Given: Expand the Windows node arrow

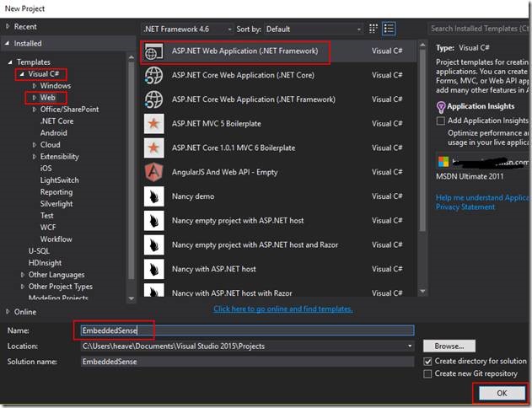Looking at the screenshot, I should point(34,86).
